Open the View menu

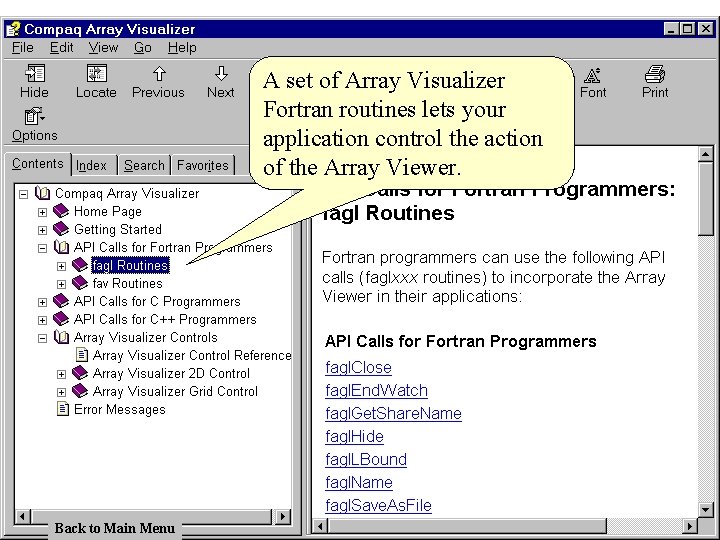click(103, 47)
